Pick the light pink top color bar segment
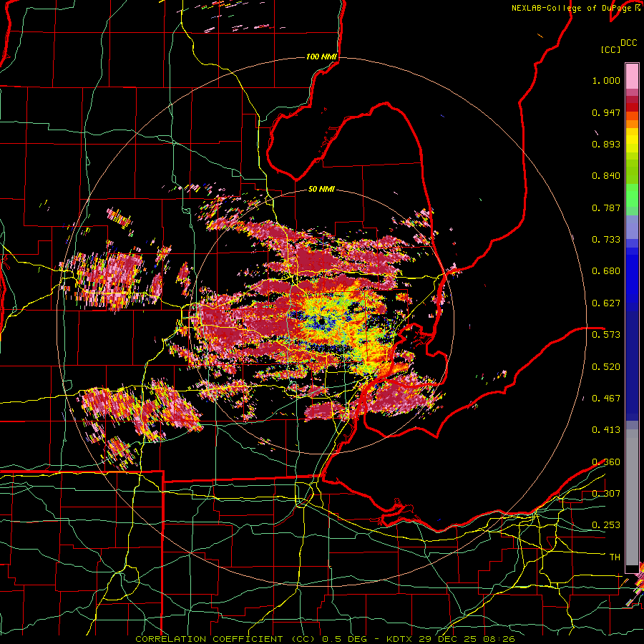 632,76
